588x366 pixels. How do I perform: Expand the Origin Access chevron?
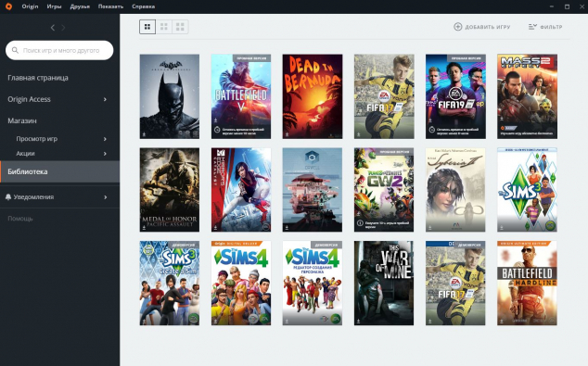pyautogui.click(x=105, y=99)
